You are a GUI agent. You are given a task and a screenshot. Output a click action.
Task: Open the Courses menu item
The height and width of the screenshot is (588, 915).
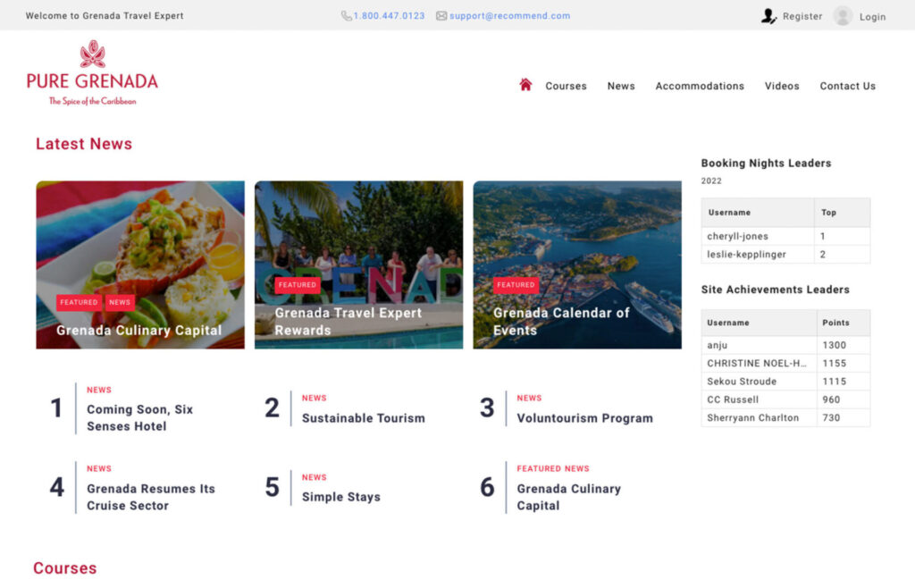tap(566, 86)
